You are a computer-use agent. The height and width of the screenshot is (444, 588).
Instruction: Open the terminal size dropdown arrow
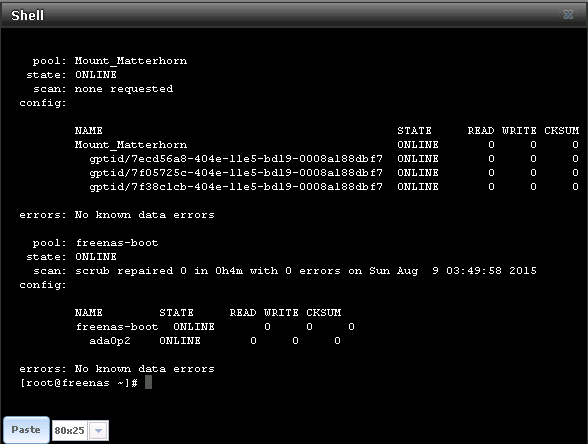(x=99, y=430)
